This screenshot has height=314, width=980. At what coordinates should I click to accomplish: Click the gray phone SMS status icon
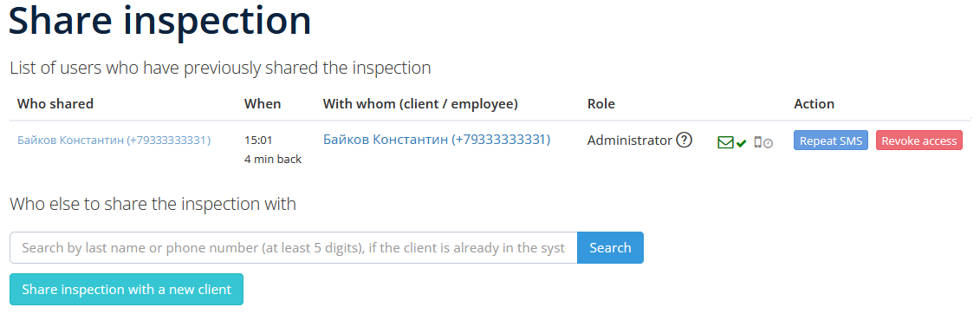pyautogui.click(x=758, y=142)
